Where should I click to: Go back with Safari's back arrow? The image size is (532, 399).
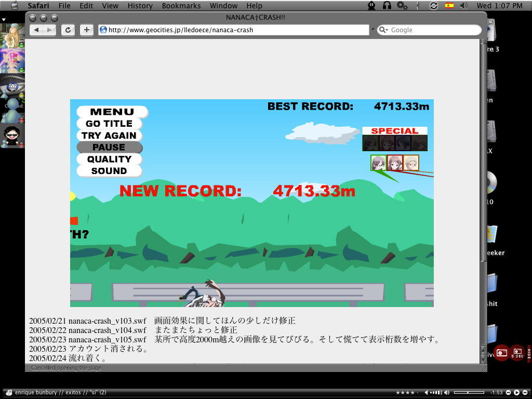point(36,30)
